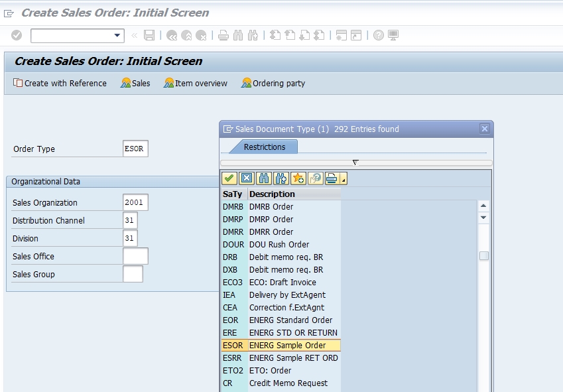563x392 pixels.
Task: Close the Sales Document Type popup
Action: pyautogui.click(x=484, y=129)
